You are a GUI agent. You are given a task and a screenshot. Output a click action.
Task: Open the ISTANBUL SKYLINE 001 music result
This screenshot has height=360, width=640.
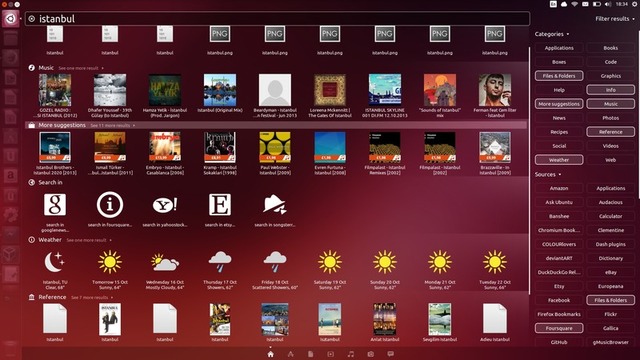click(385, 90)
